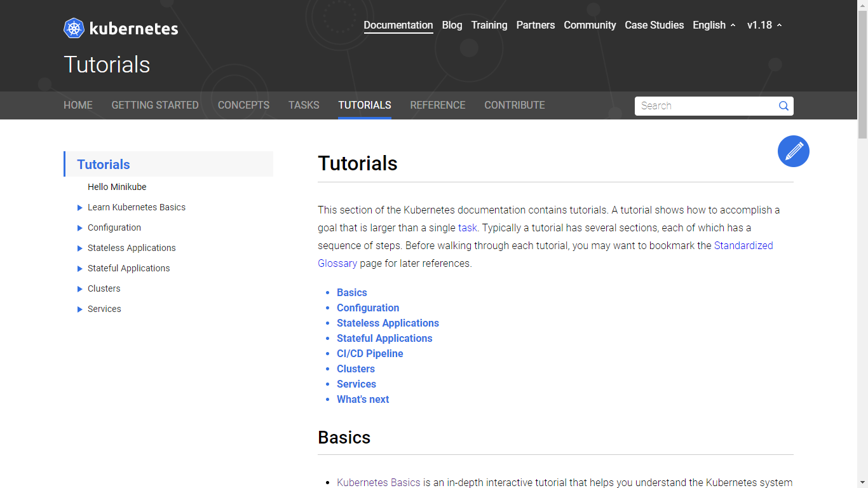Viewport: 868px width, 488px height.
Task: Click the Kubernetes logo icon
Action: click(74, 29)
